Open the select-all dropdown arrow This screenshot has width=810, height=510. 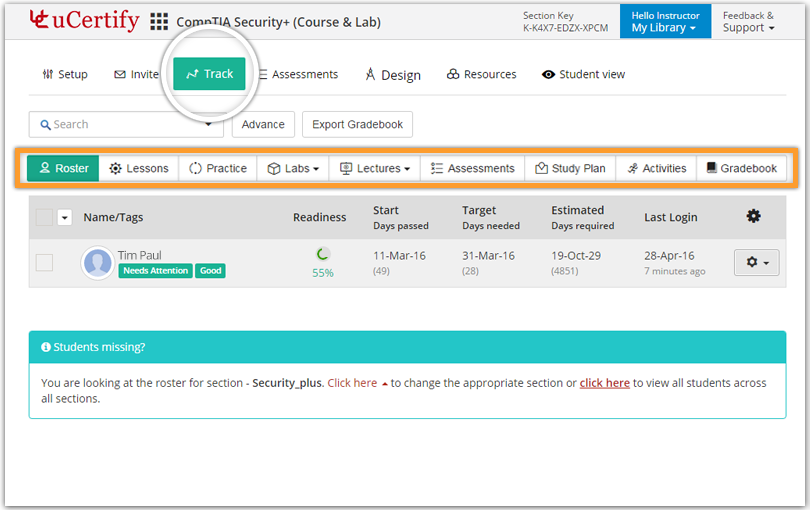pyautogui.click(x=65, y=218)
